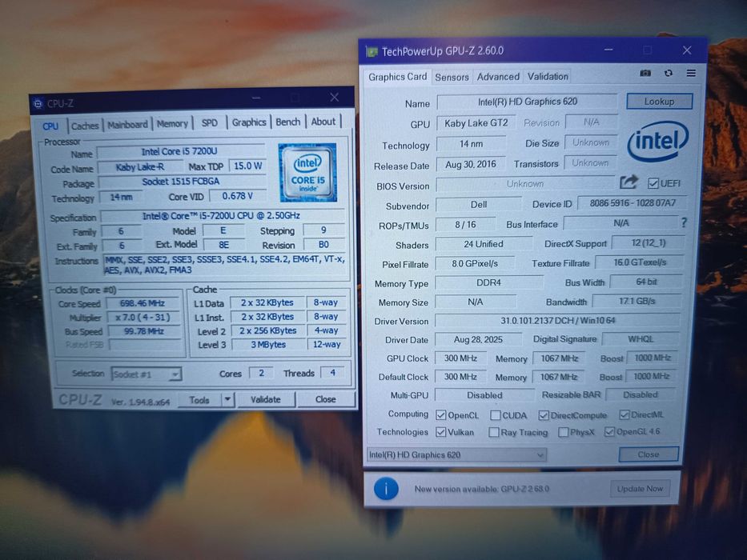This screenshot has width=747, height=560.
Task: Open the GPU-Z hamburger menu
Action: tap(691, 73)
